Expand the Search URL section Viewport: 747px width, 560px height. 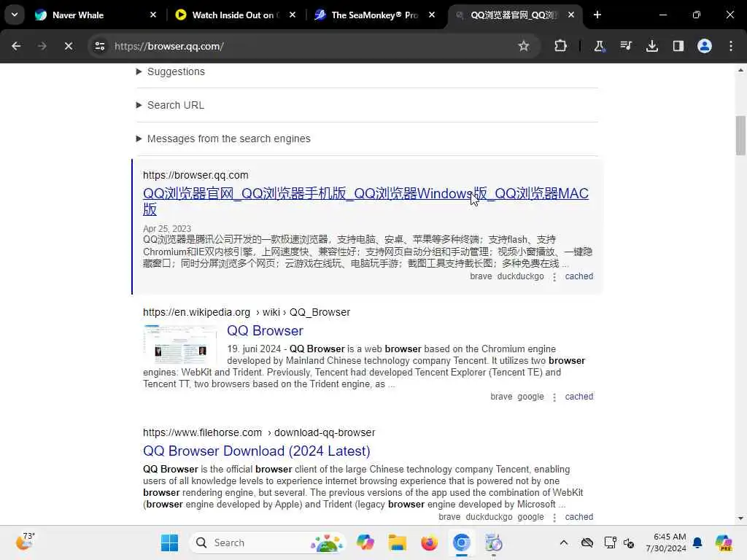[170, 105]
